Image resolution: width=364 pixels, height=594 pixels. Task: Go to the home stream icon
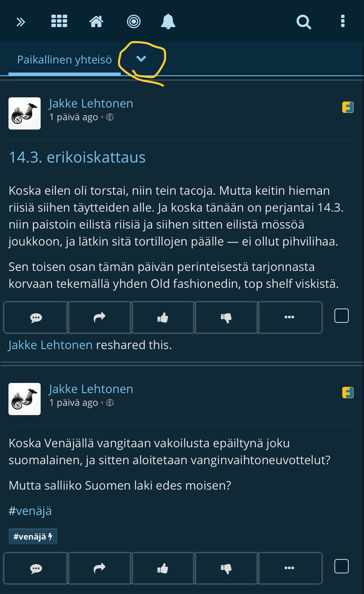(x=96, y=21)
